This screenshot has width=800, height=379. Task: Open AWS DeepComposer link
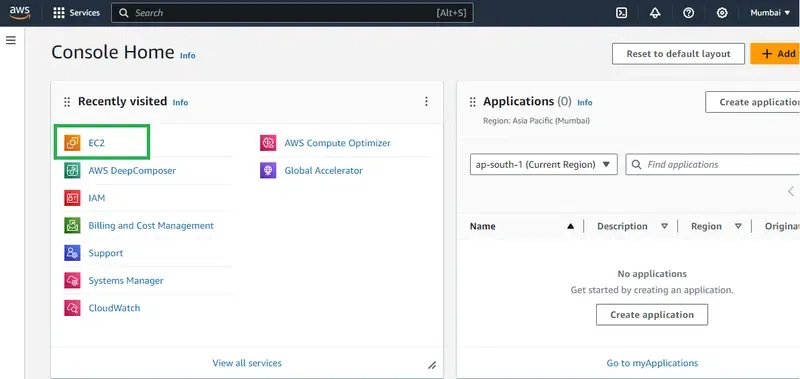point(132,171)
